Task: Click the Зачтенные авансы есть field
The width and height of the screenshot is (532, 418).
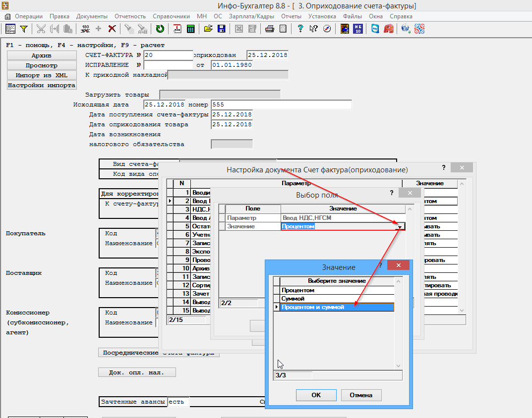Action: 178,402
